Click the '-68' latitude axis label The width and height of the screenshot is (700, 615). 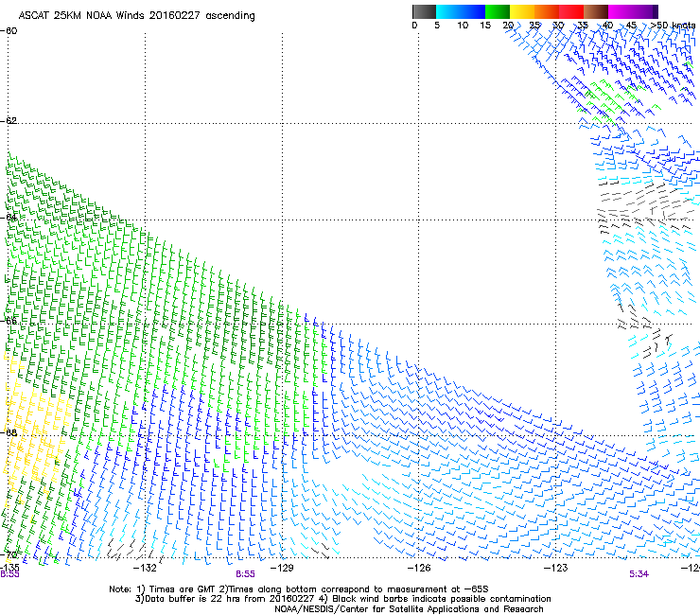[9, 432]
